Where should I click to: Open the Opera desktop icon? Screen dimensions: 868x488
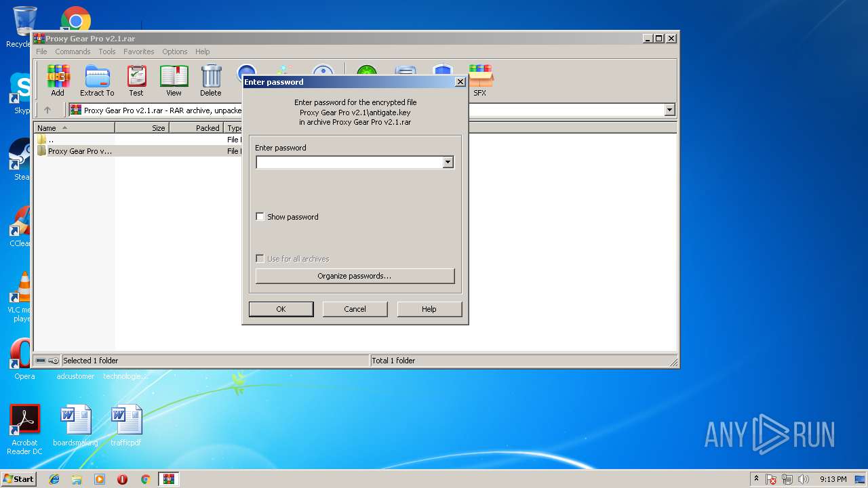24,359
